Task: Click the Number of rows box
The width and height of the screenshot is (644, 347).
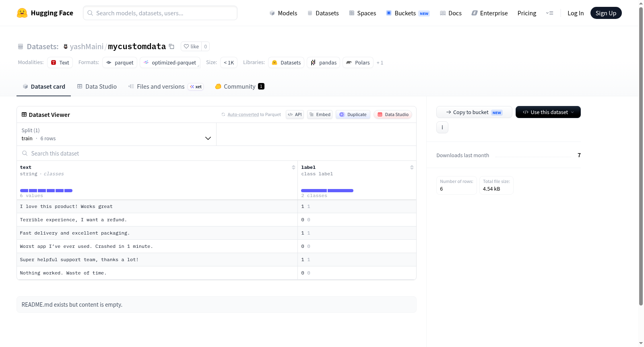Action: 456,185
